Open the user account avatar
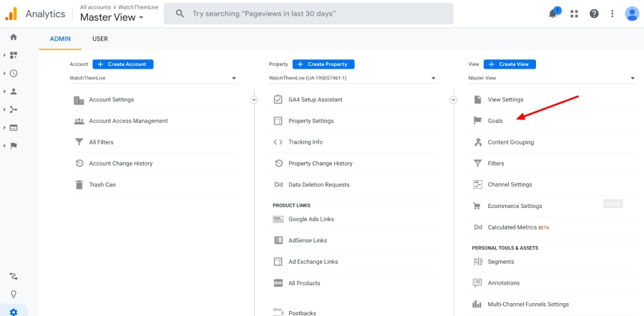This screenshot has height=316, width=644. tap(632, 14)
